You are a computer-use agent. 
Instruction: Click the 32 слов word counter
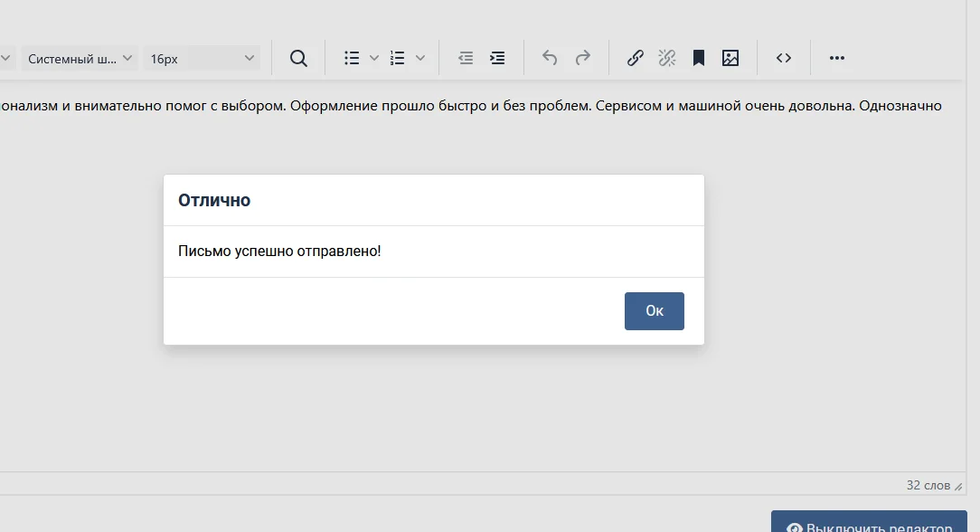point(928,485)
